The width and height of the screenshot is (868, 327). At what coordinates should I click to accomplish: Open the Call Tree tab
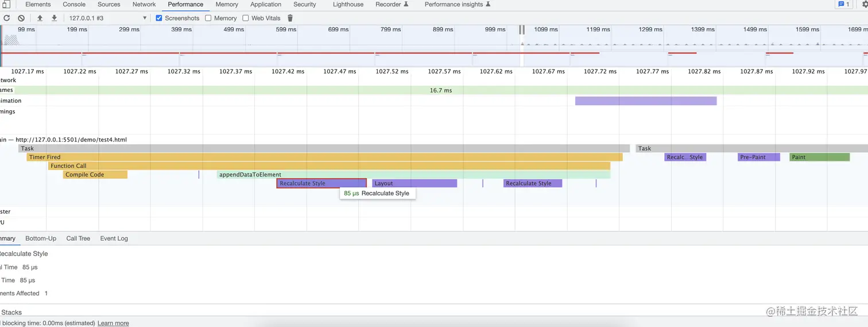click(x=78, y=238)
